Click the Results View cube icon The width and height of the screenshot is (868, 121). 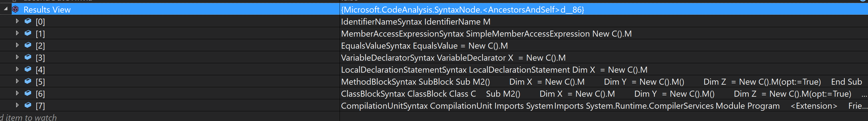15,9
